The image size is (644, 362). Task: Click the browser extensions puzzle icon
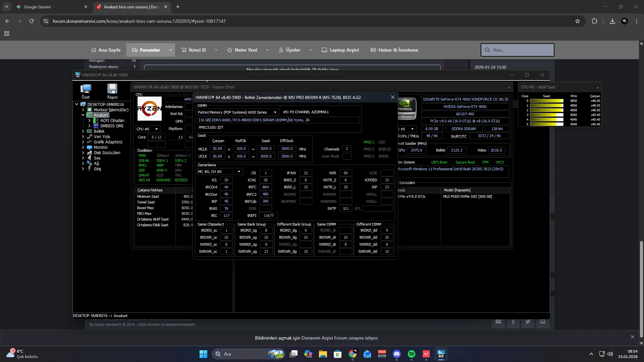(x=594, y=21)
